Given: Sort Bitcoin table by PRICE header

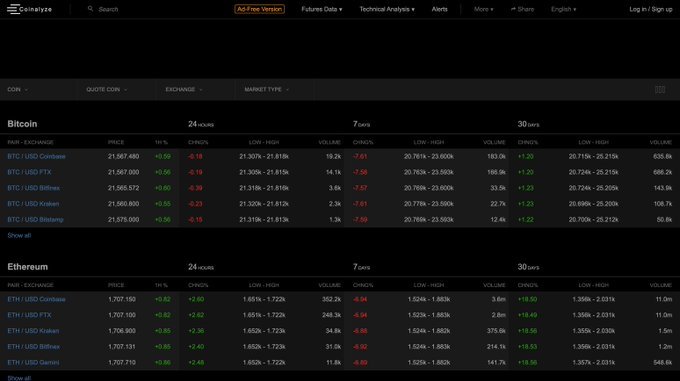Looking at the screenshot, I should (x=116, y=142).
